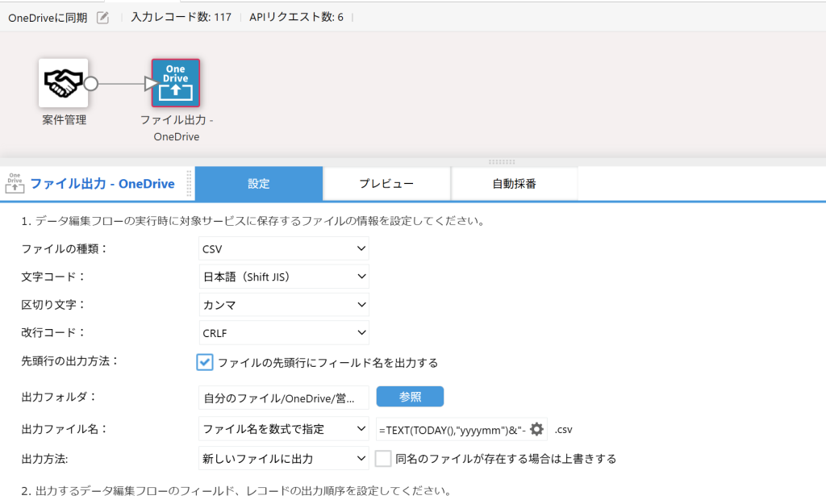Click the 同名のファイルが存在する場合は上書きする label
This screenshot has width=826, height=504.
tap(506, 459)
